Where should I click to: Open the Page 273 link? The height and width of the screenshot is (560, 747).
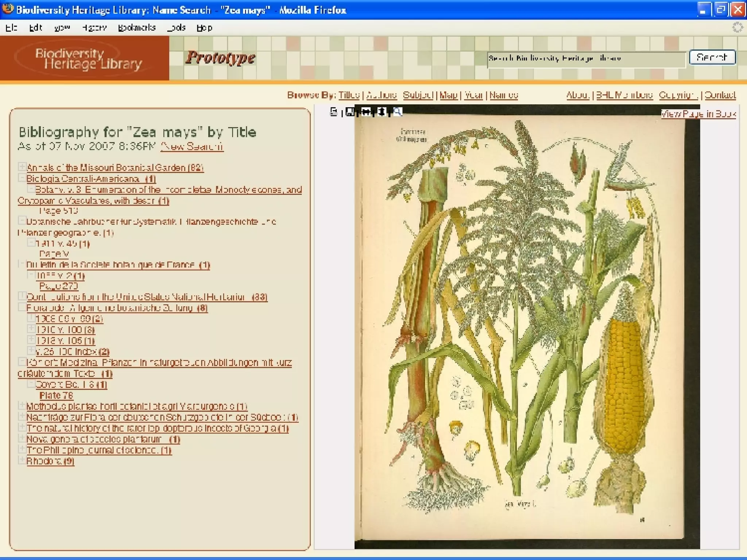(x=59, y=286)
